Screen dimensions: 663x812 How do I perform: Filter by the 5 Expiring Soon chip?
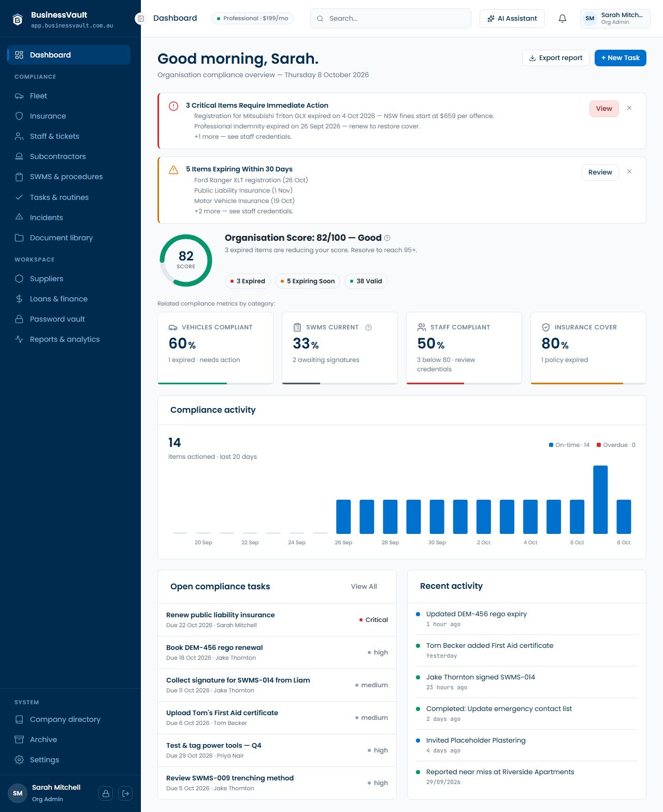tap(308, 281)
